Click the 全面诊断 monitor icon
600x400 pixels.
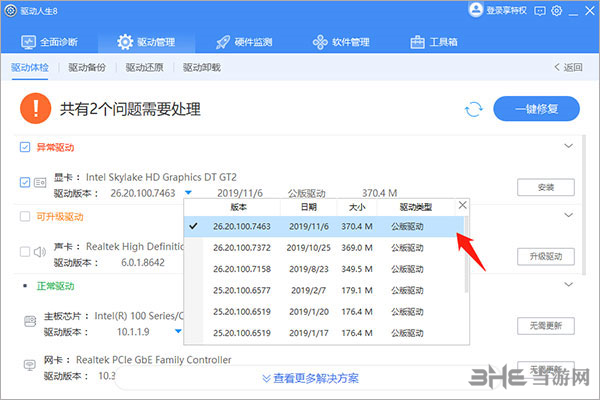[28, 42]
